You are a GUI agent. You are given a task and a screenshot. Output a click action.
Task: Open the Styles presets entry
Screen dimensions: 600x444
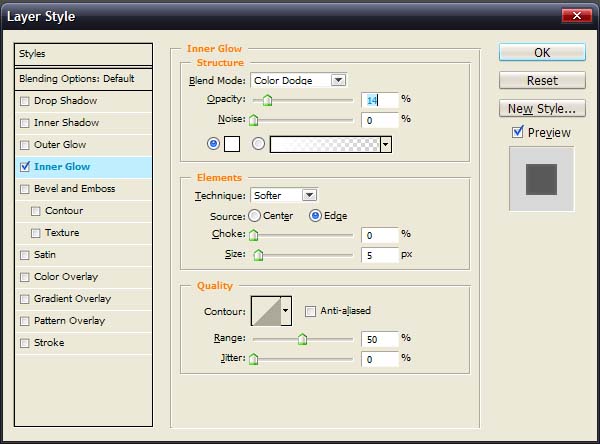point(83,54)
